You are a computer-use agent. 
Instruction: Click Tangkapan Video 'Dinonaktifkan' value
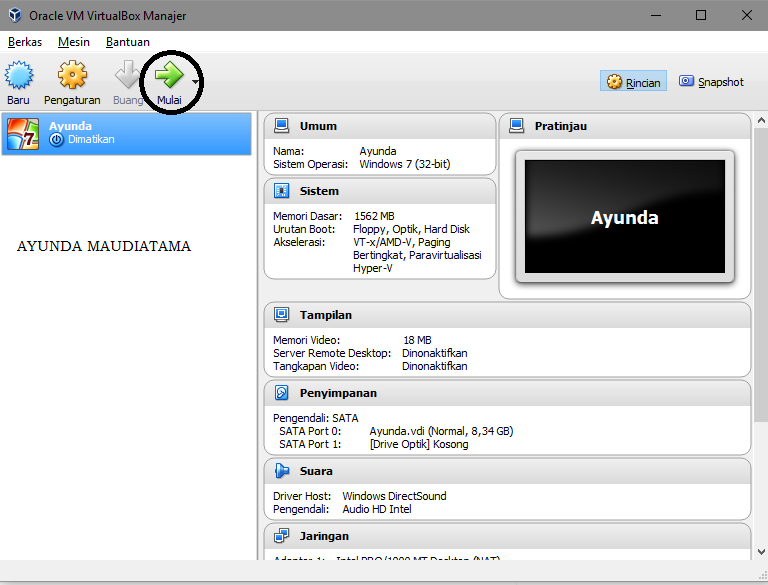[x=434, y=366]
